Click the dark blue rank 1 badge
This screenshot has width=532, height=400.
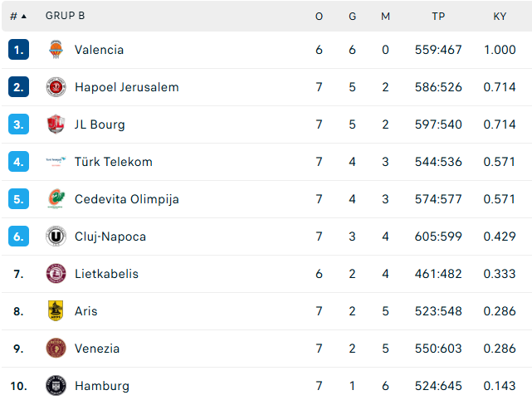click(x=18, y=50)
